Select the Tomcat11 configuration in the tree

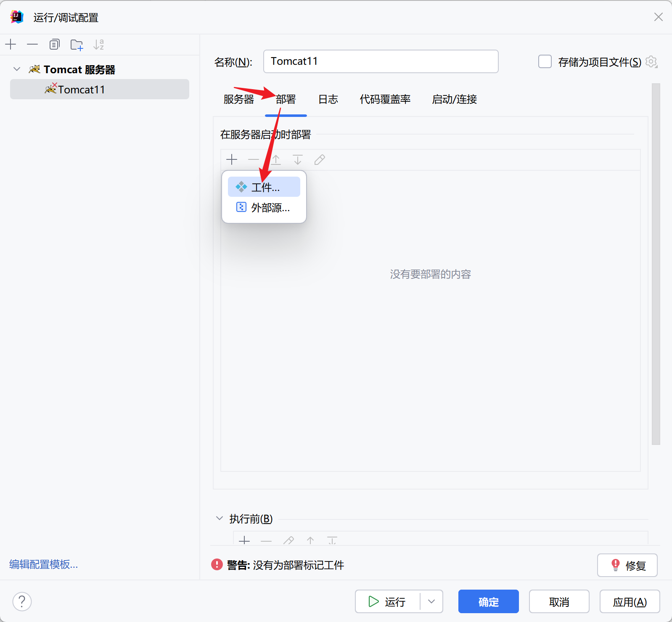pyautogui.click(x=99, y=89)
